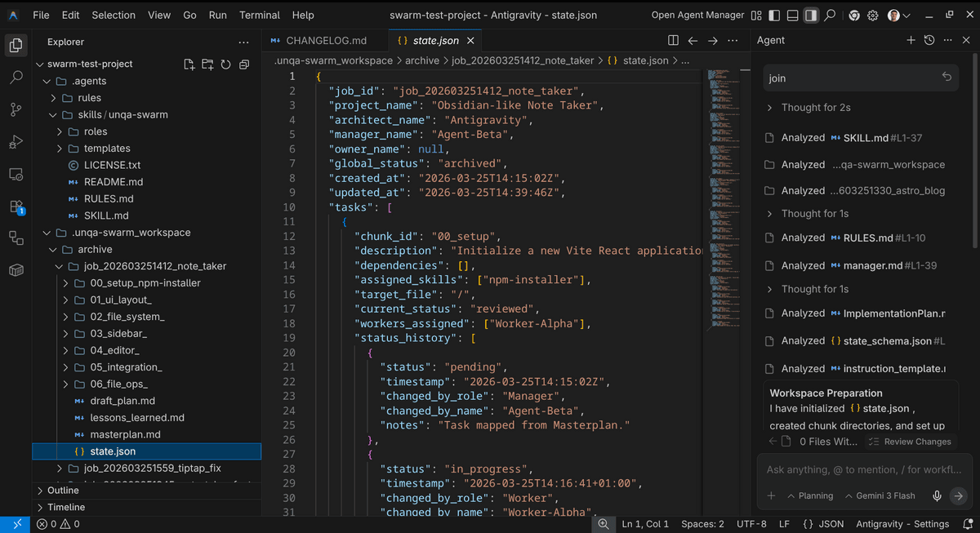Open the Terminal menu

pyautogui.click(x=257, y=16)
